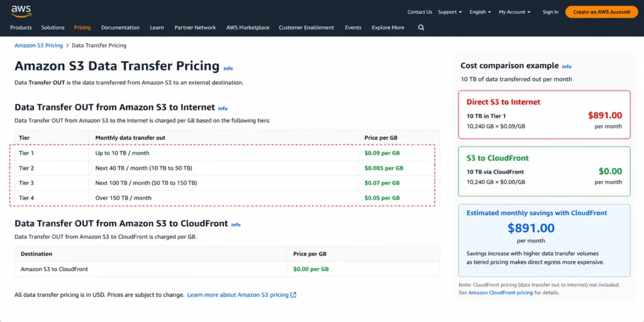Open Customer Enablement menu
The height and width of the screenshot is (322, 644).
(x=306, y=28)
